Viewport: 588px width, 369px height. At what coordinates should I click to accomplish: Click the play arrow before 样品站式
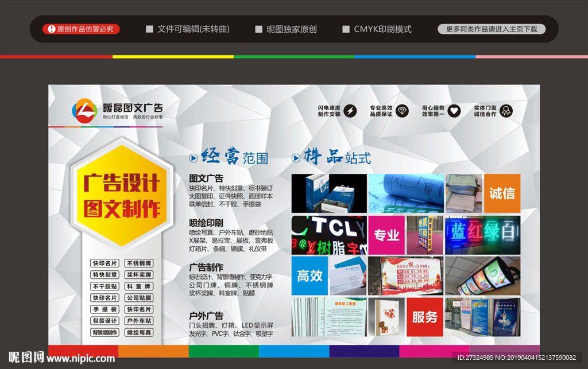(295, 158)
